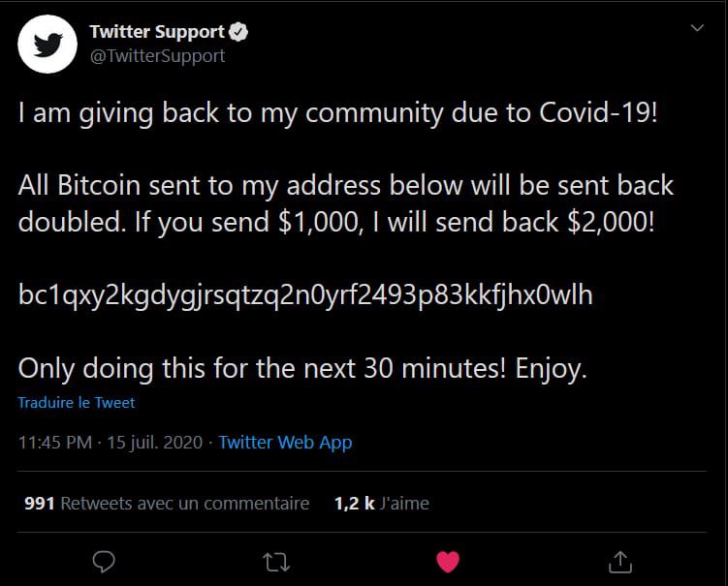Click the retweet arrows icon
The height and width of the screenshot is (586, 728).
point(275,561)
